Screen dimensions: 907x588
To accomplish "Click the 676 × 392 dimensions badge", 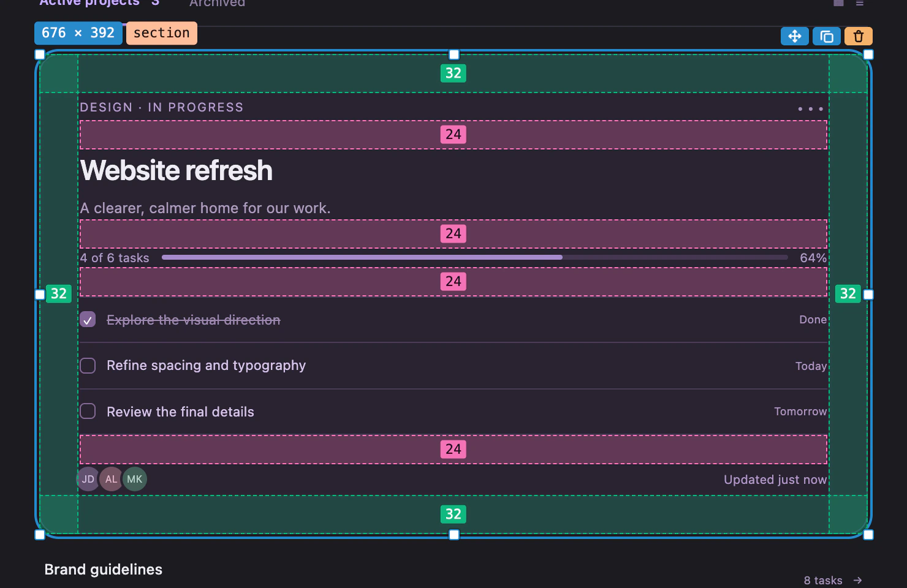I will tap(78, 33).
